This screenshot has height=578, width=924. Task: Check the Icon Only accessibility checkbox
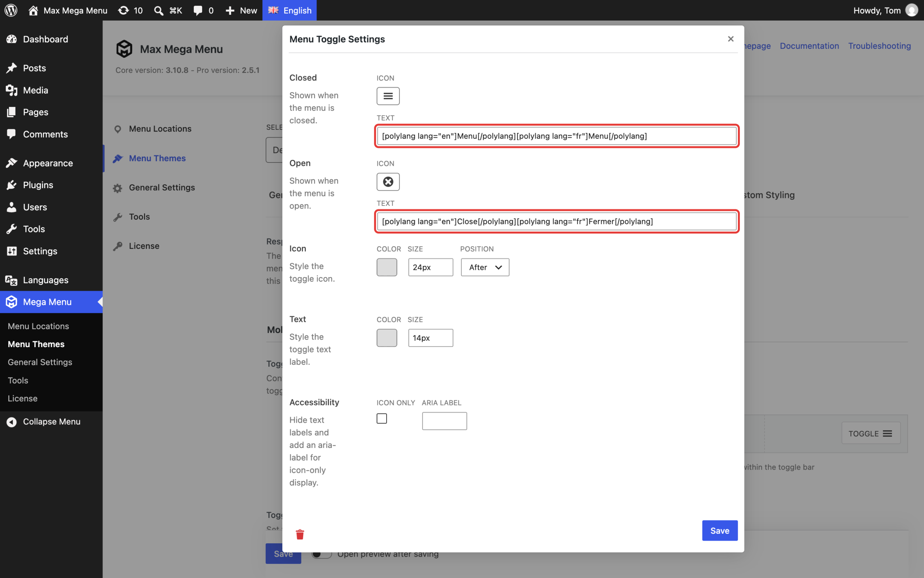(x=382, y=419)
